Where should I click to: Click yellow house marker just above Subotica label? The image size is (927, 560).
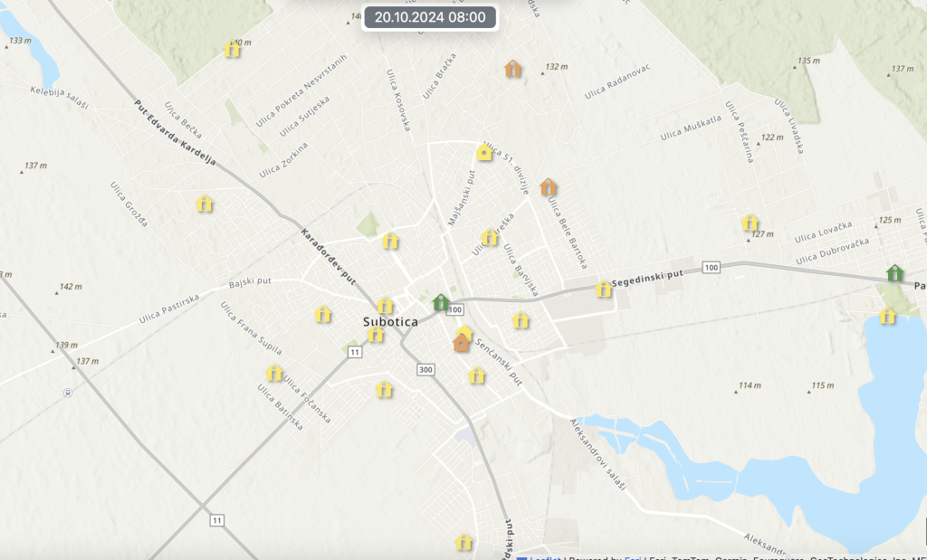[x=386, y=306]
